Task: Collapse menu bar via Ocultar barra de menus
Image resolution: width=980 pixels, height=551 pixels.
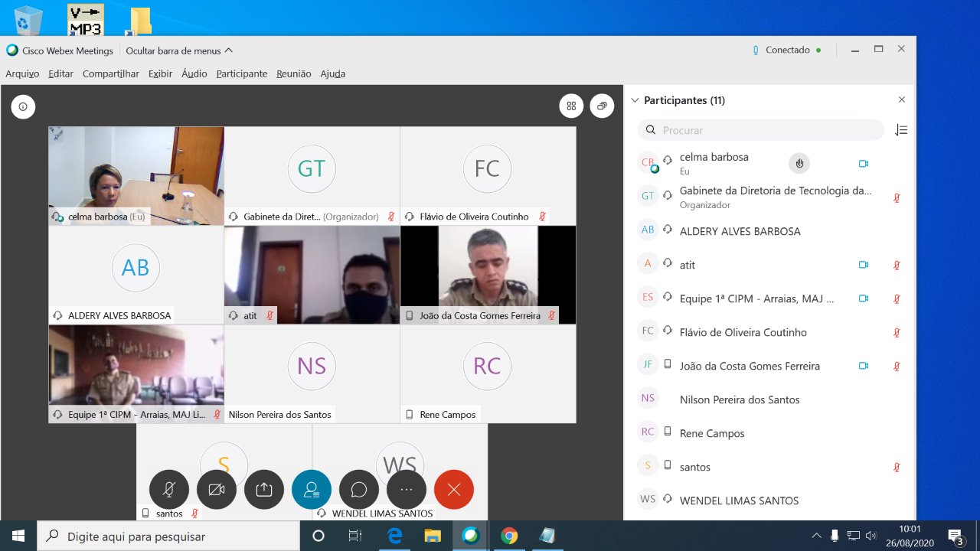Action: click(179, 51)
